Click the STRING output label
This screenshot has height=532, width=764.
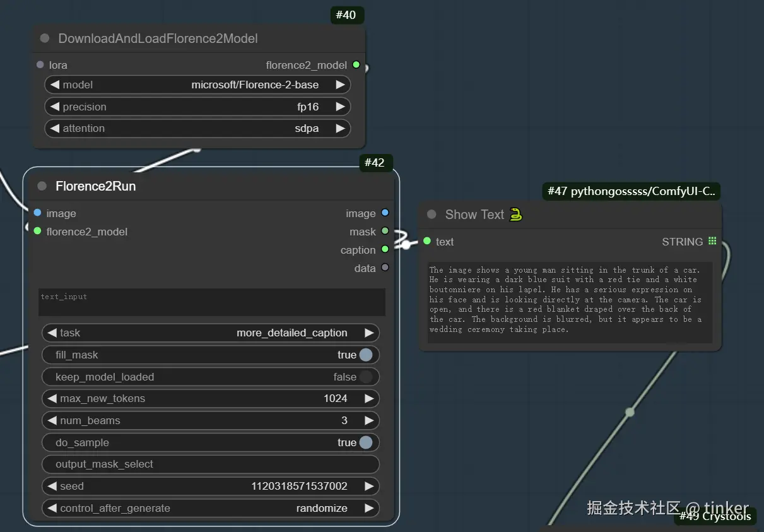(x=683, y=242)
